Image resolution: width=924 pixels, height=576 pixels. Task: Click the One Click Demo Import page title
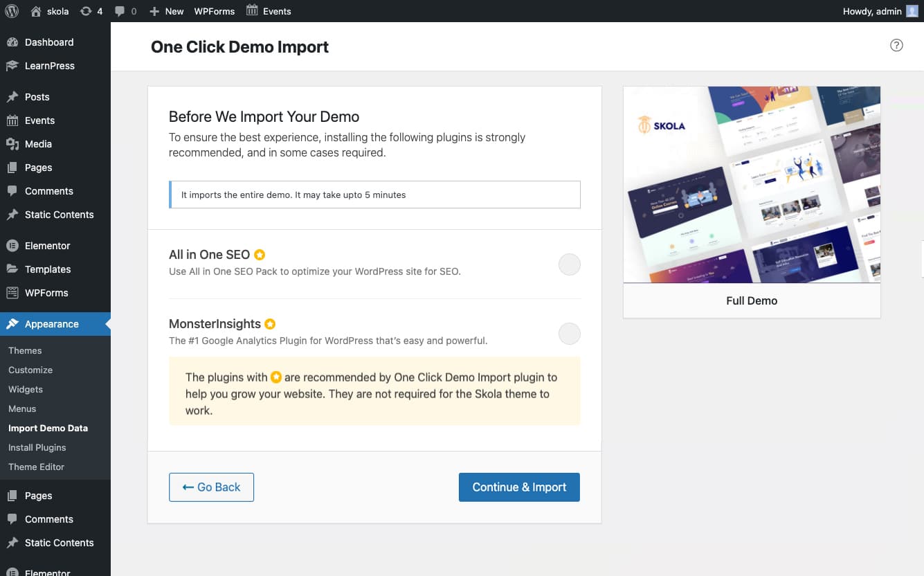239,47
